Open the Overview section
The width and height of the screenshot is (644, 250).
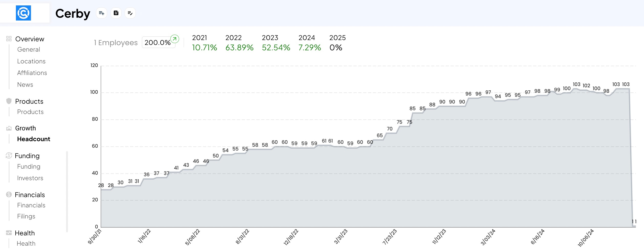[30, 39]
